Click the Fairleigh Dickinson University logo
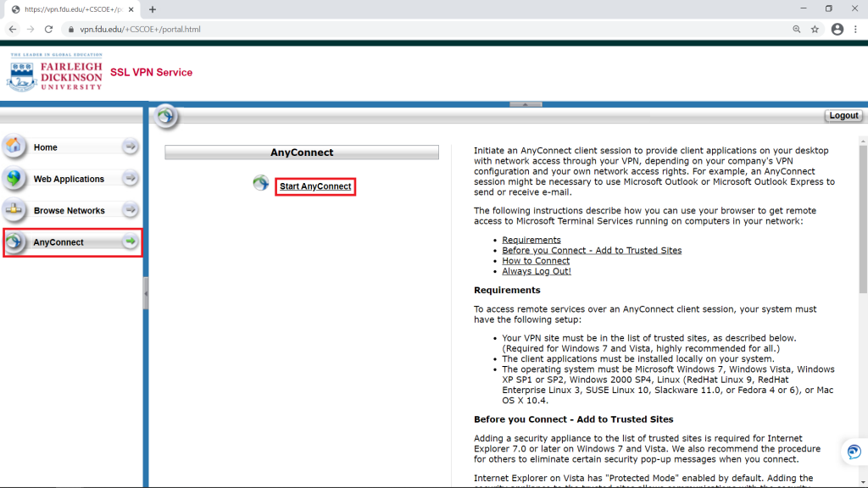868x488 pixels. pyautogui.click(x=54, y=73)
